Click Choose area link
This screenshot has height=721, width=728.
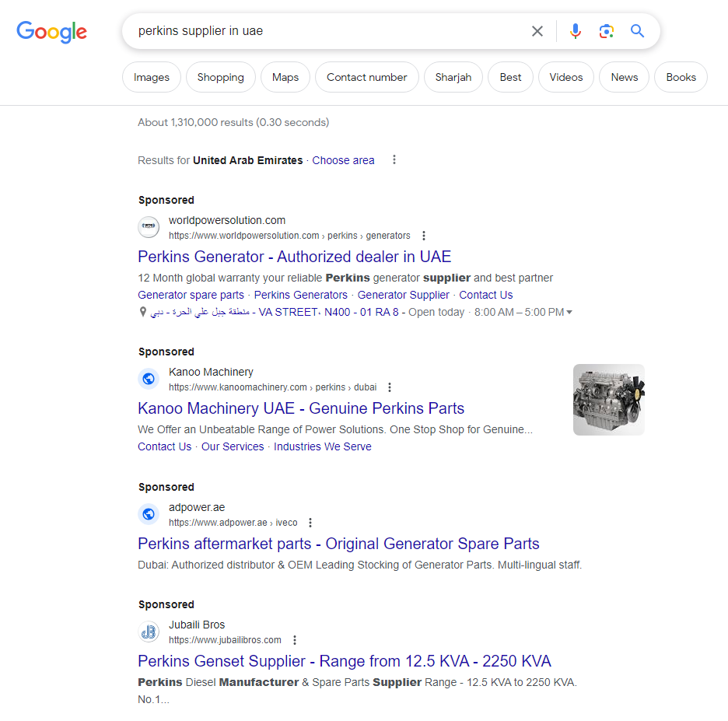pos(343,160)
